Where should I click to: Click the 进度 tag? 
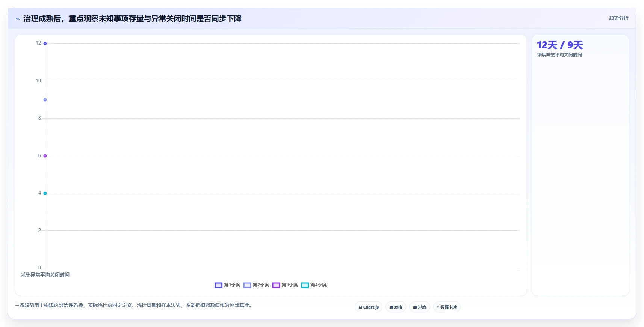[420, 307]
